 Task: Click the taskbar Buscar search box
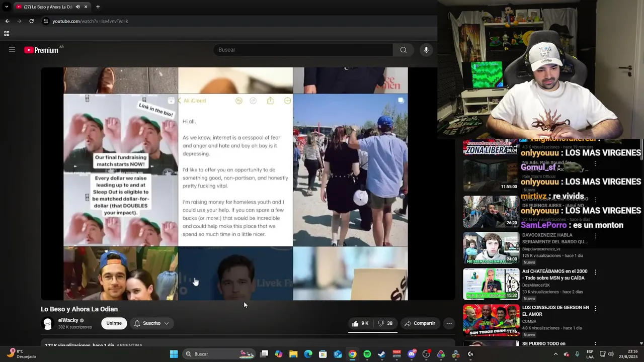click(219, 354)
